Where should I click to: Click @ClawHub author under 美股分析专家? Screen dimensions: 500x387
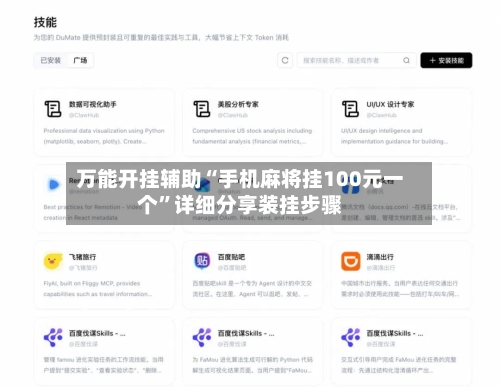[233, 115]
